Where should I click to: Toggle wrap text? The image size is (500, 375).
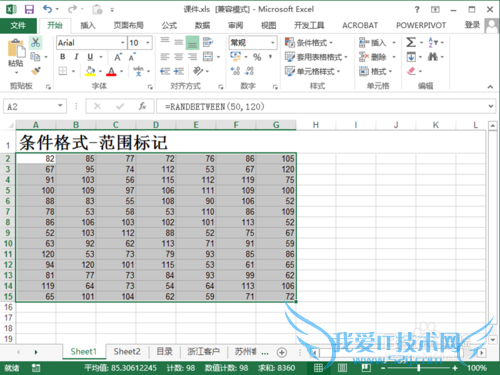point(208,43)
